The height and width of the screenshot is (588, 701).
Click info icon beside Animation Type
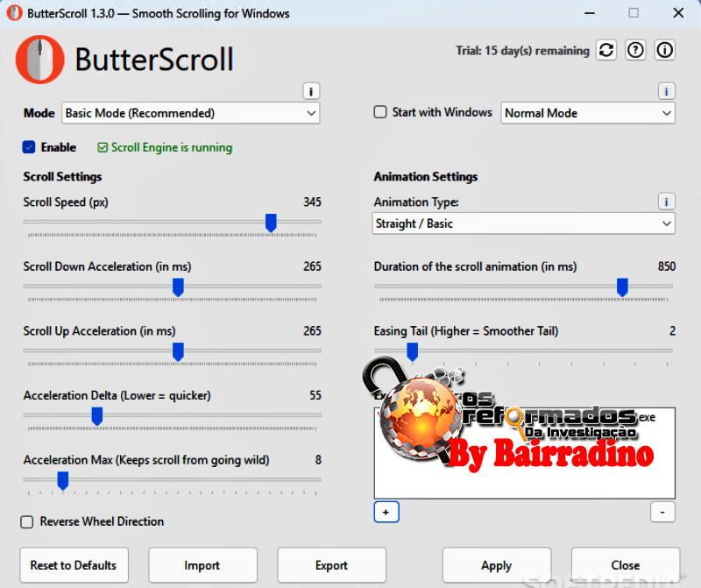pyautogui.click(x=666, y=202)
